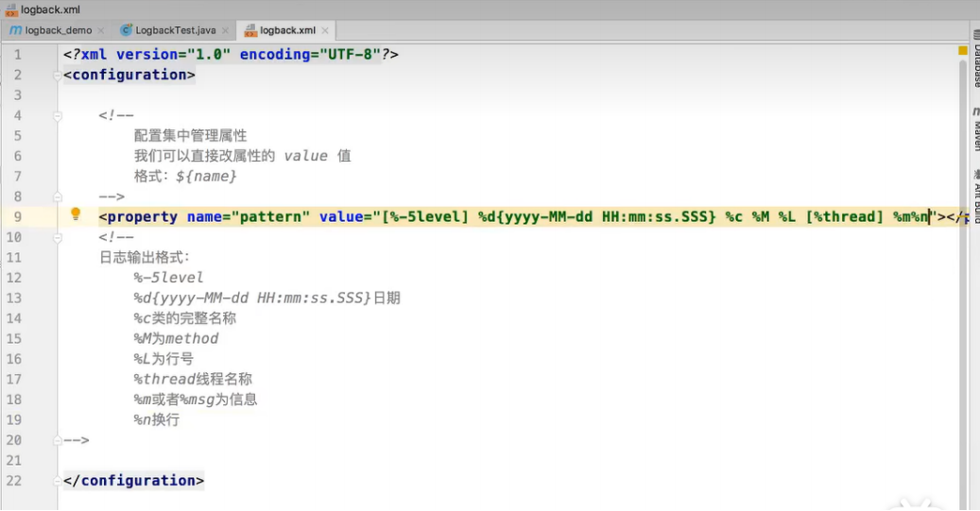
Task: Click the word value in line 6 comment
Action: (x=305, y=156)
